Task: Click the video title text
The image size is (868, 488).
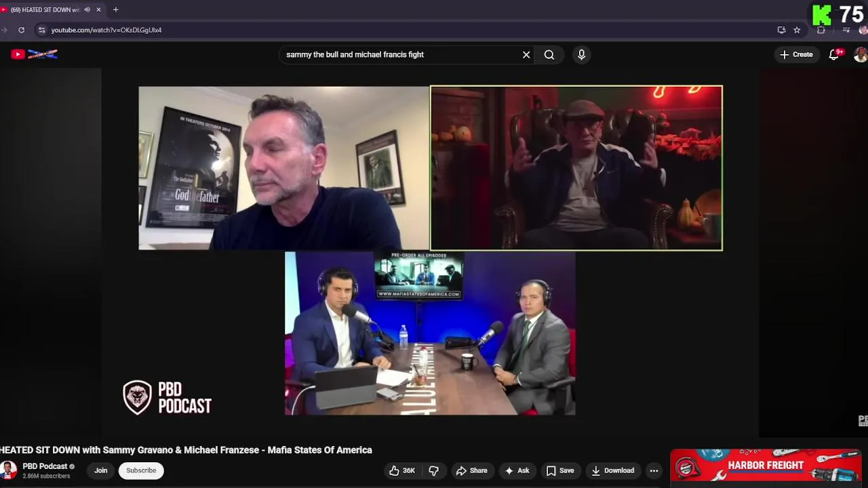Action: coord(186,450)
